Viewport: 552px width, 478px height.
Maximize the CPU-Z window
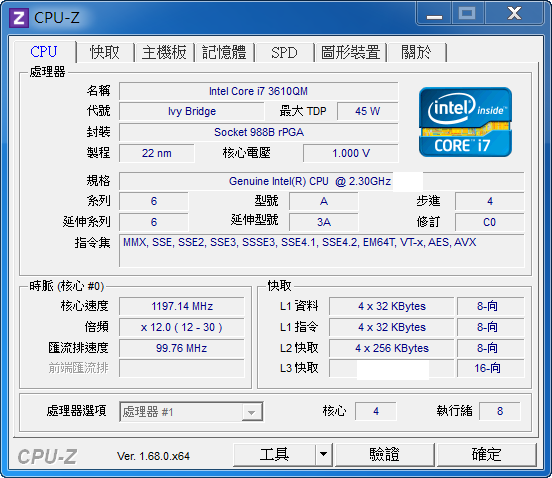[468, 14]
